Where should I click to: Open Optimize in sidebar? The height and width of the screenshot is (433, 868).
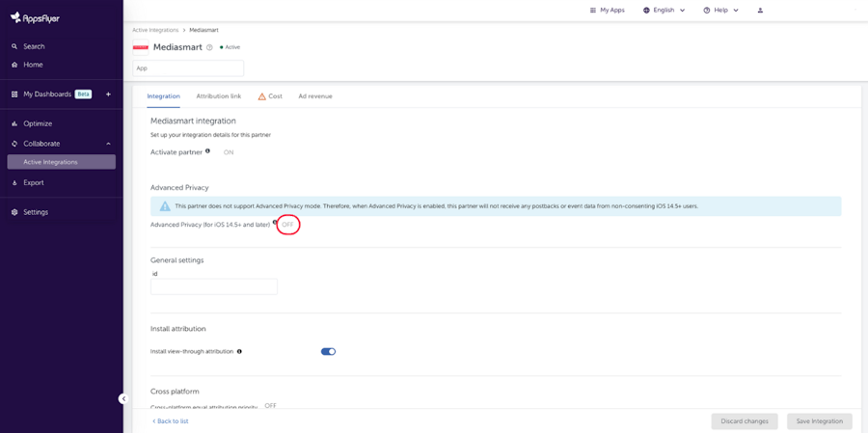[38, 123]
